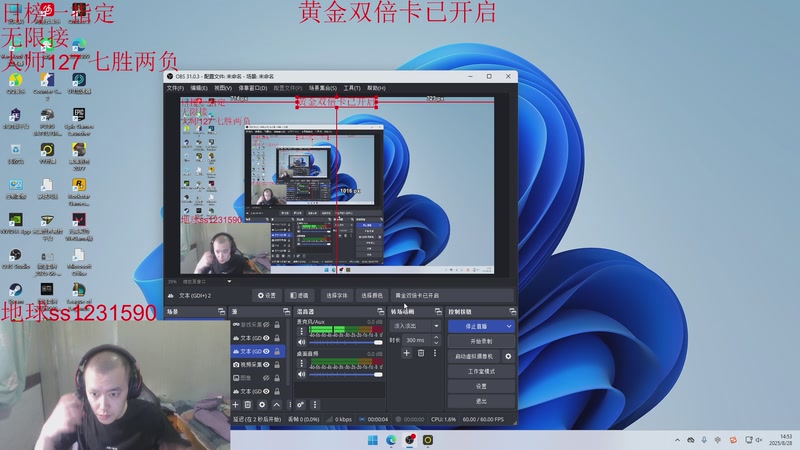This screenshot has width=800, height=450.
Task: Open the OBS Studio desktop shortcut
Action: click(x=15, y=258)
